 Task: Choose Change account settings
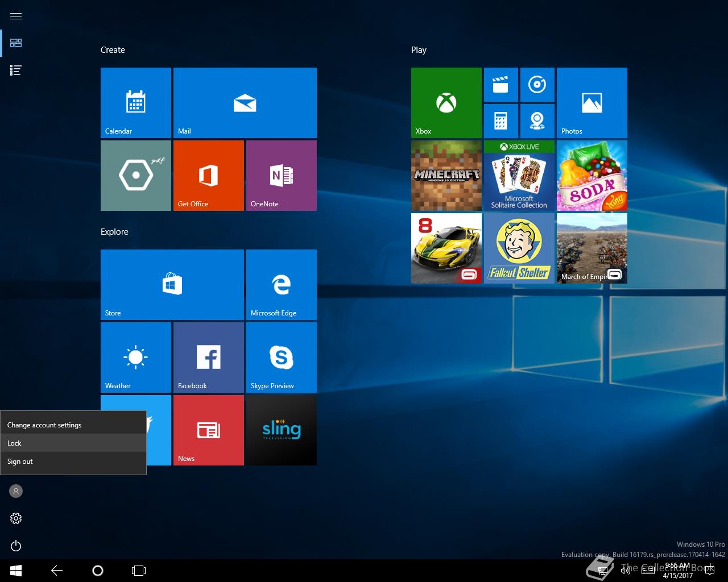click(73, 425)
